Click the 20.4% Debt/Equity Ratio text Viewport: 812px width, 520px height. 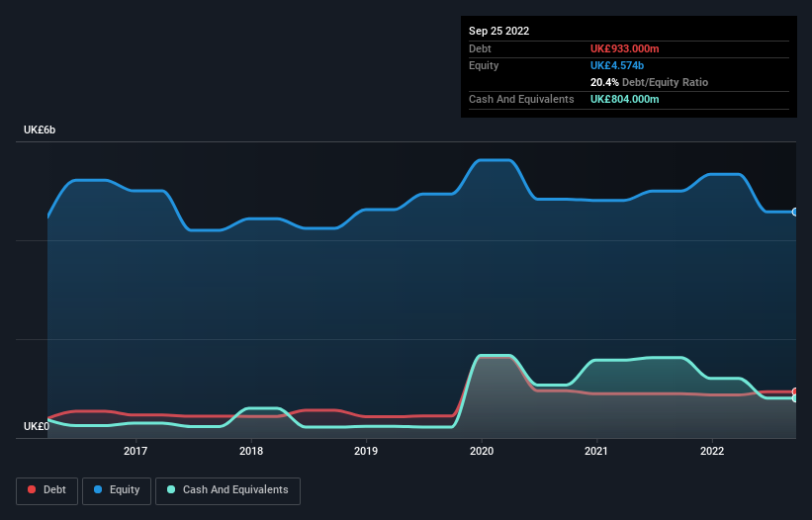click(x=649, y=82)
